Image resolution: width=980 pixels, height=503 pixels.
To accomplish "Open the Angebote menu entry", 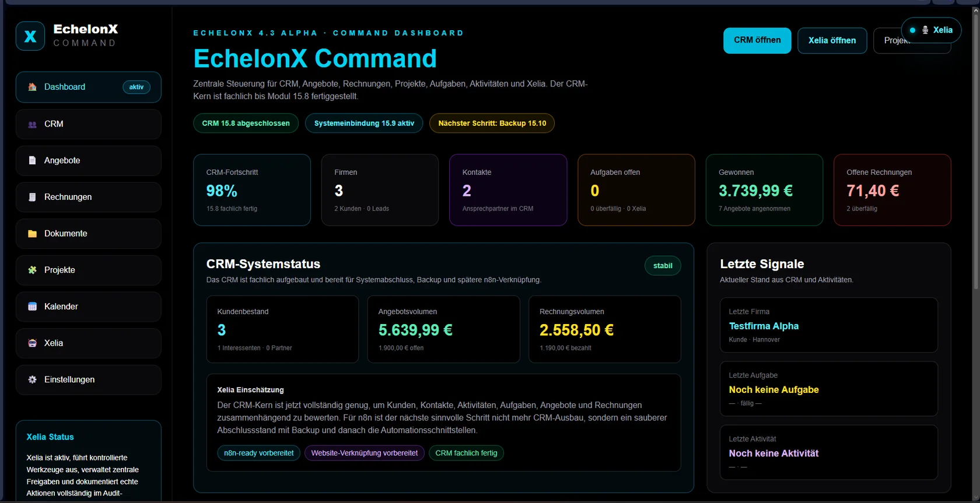I will click(89, 160).
